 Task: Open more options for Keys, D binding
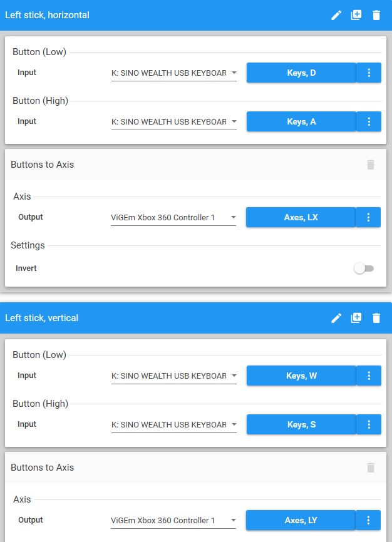(369, 73)
